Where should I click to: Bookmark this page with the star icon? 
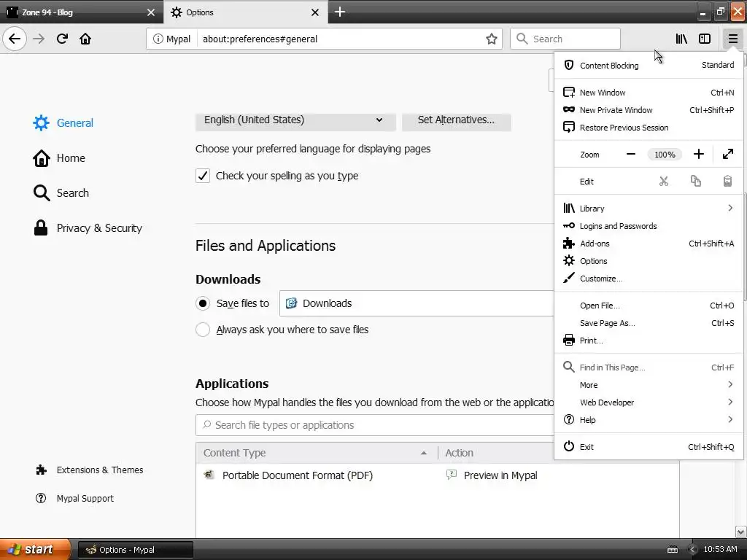(491, 39)
